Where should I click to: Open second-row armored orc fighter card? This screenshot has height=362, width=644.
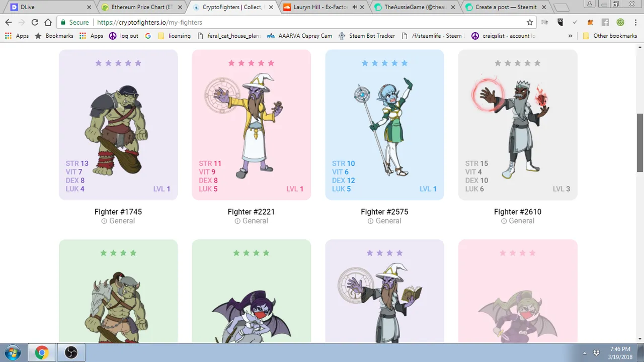118,292
